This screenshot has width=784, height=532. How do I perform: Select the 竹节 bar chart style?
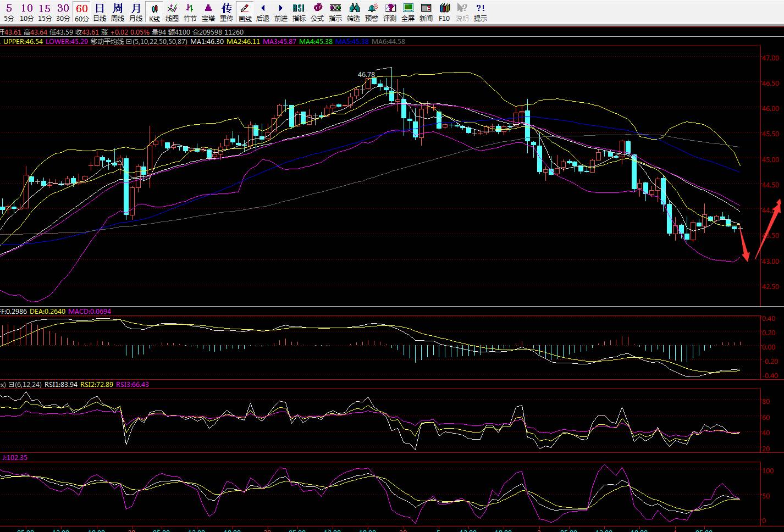click(x=190, y=12)
